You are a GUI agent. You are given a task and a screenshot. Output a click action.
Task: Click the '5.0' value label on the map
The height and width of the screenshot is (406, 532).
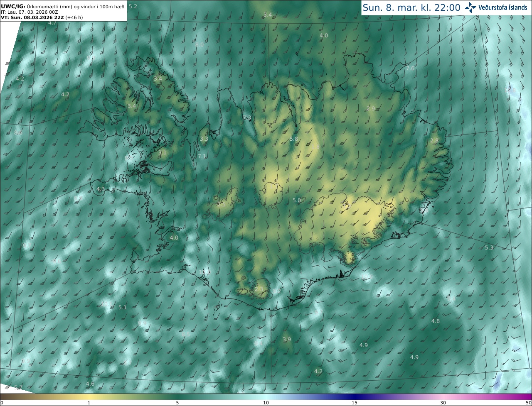297,200
